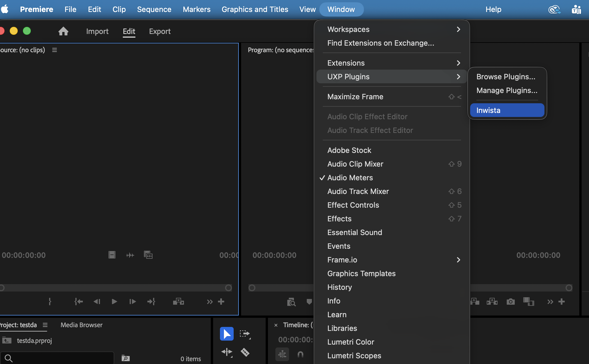Click Drag Audio Only waveform icon
This screenshot has width=589, height=364.
point(130,255)
